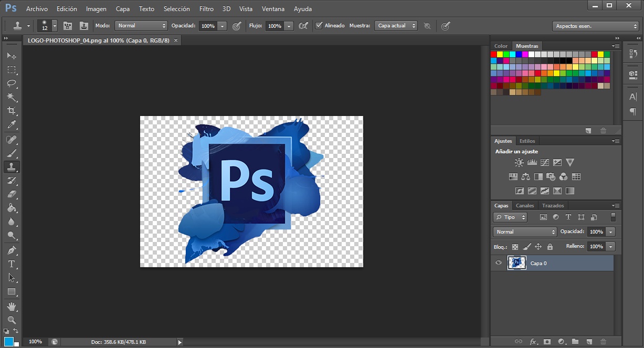
Task: Switch to the Canales tab
Action: [525, 206]
